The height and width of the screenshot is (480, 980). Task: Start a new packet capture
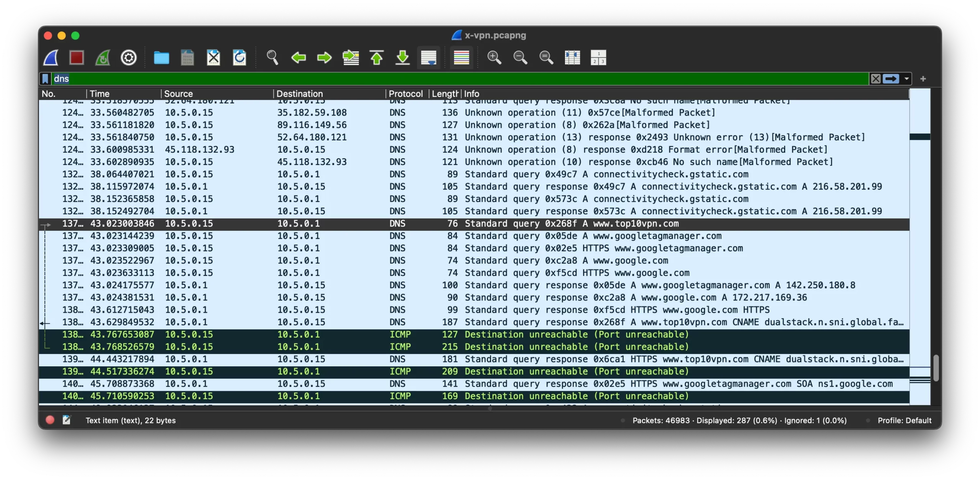(x=51, y=57)
